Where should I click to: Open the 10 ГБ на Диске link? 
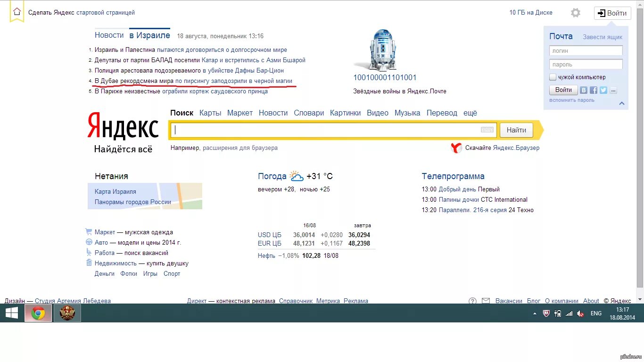pyautogui.click(x=531, y=13)
